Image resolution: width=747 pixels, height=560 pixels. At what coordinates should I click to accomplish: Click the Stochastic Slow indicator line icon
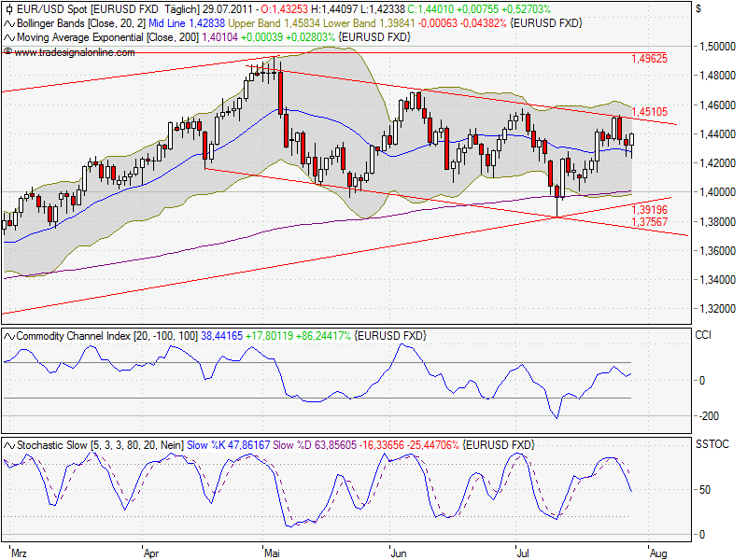coord(9,446)
